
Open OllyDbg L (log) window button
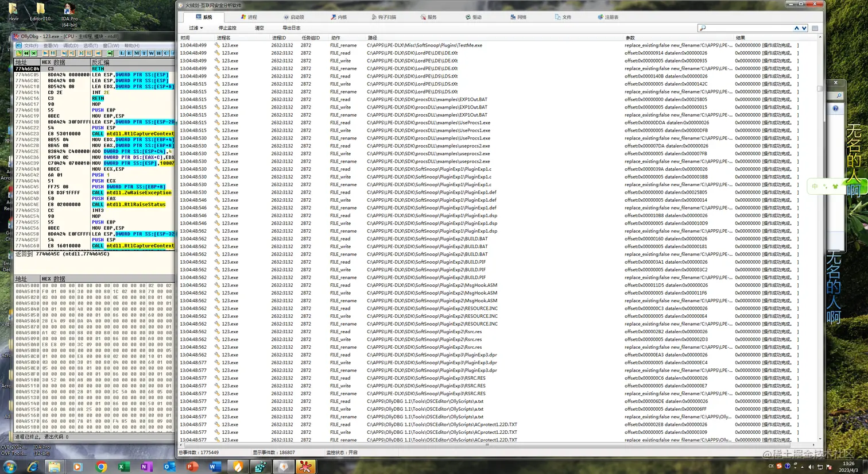(x=122, y=53)
